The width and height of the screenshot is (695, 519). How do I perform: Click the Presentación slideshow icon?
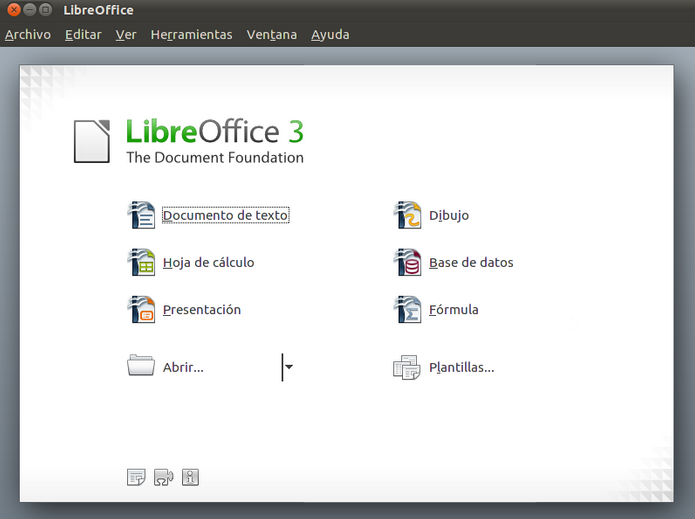coord(141,310)
